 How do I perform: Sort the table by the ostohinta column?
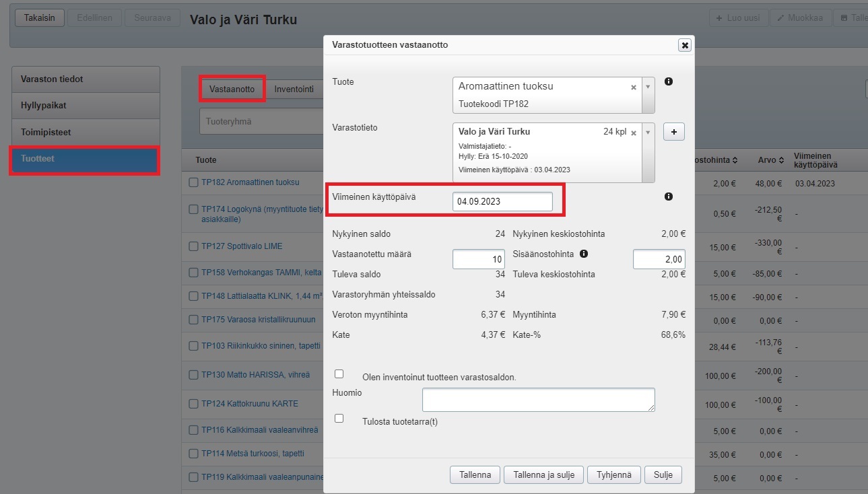coord(716,160)
